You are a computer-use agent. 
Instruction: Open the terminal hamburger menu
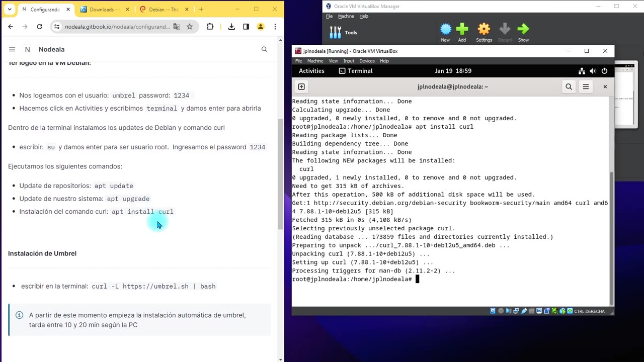(x=586, y=86)
